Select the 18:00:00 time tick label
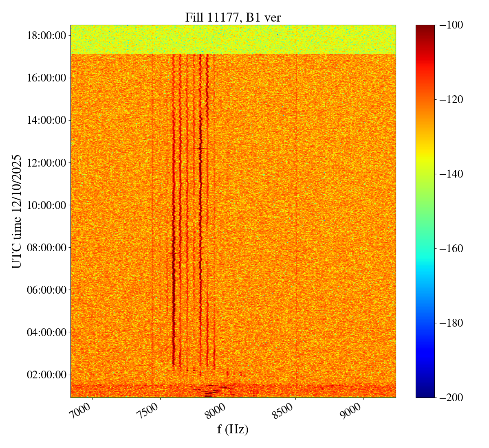The image size is (489, 448). point(46,35)
